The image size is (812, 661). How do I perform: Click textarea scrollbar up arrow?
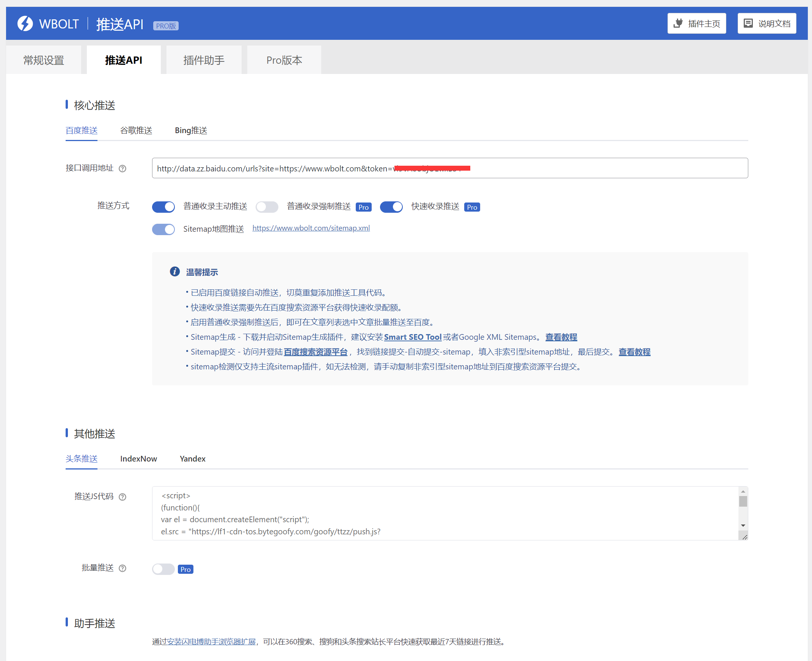click(743, 491)
